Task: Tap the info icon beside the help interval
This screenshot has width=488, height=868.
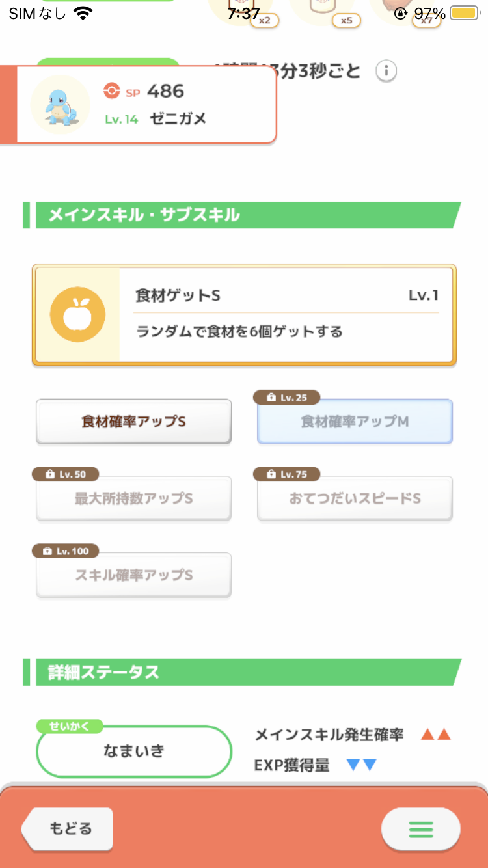Action: pyautogui.click(x=386, y=70)
